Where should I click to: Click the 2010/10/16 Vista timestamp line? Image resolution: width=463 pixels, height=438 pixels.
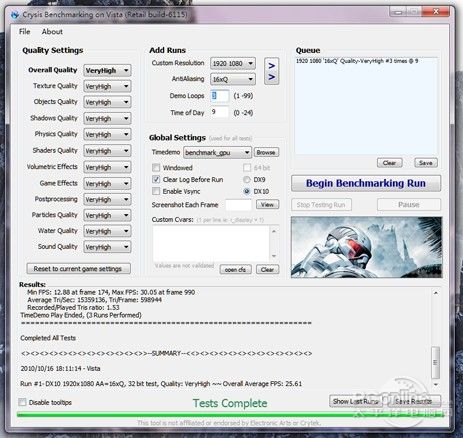click(x=60, y=369)
